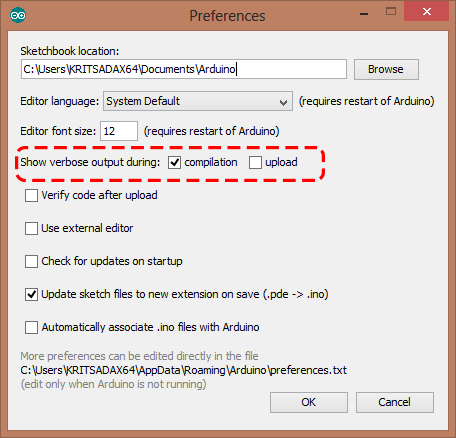Minimize the Preferences window
This screenshot has height=438, width=456.
[364, 13]
